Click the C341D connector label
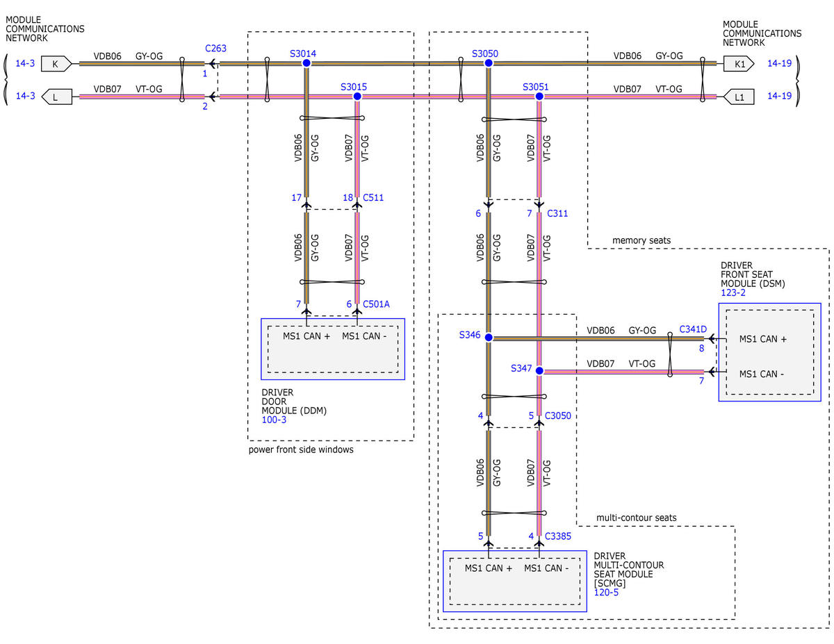Screen dimensions: 834x644 693,329
